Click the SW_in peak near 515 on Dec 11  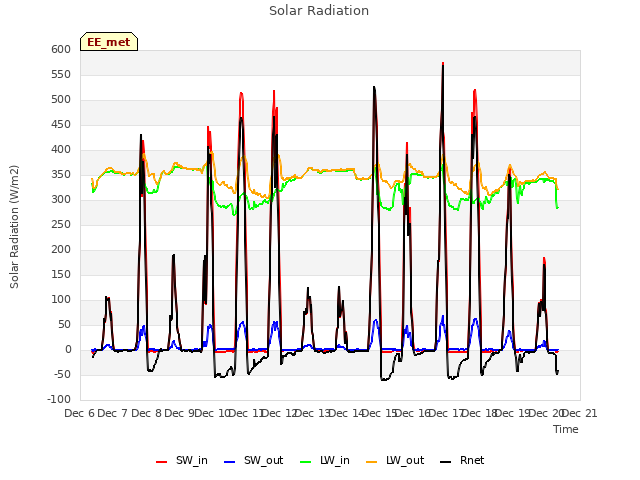pyautogui.click(x=241, y=93)
